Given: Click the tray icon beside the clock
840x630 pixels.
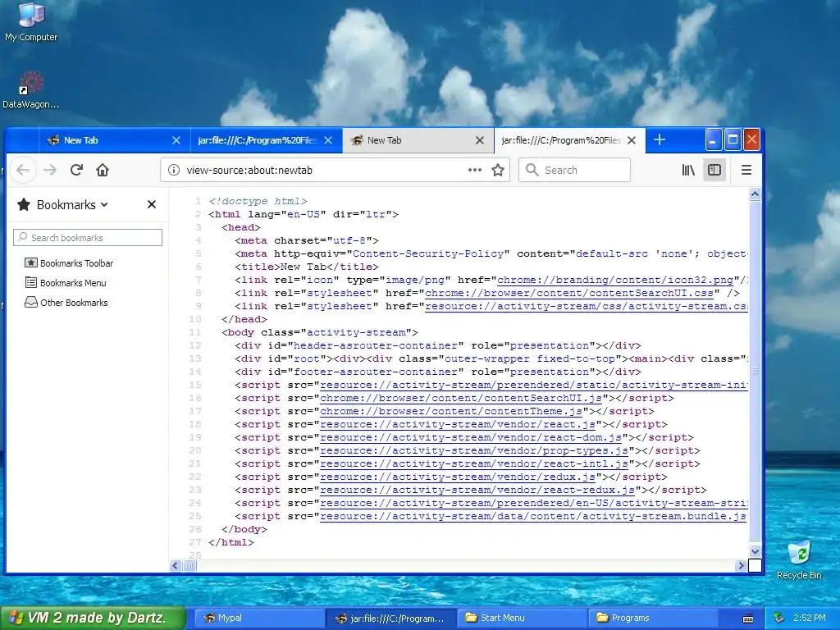Looking at the screenshot, I should (x=779, y=618).
